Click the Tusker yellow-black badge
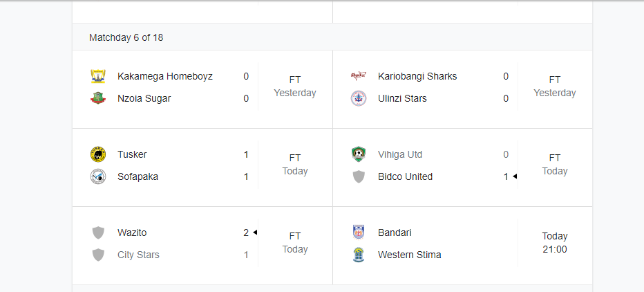644x292 pixels. coord(98,154)
